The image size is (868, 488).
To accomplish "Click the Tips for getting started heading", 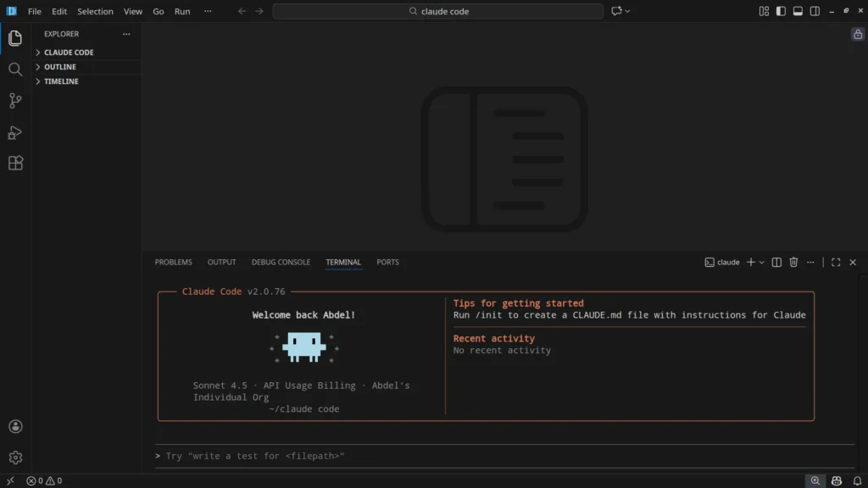I will point(518,303).
